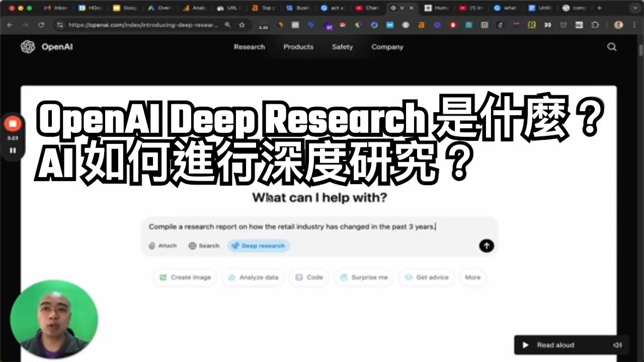This screenshot has width=644, height=362.
Task: Click the browser forward arrow
Action: click(x=26, y=25)
